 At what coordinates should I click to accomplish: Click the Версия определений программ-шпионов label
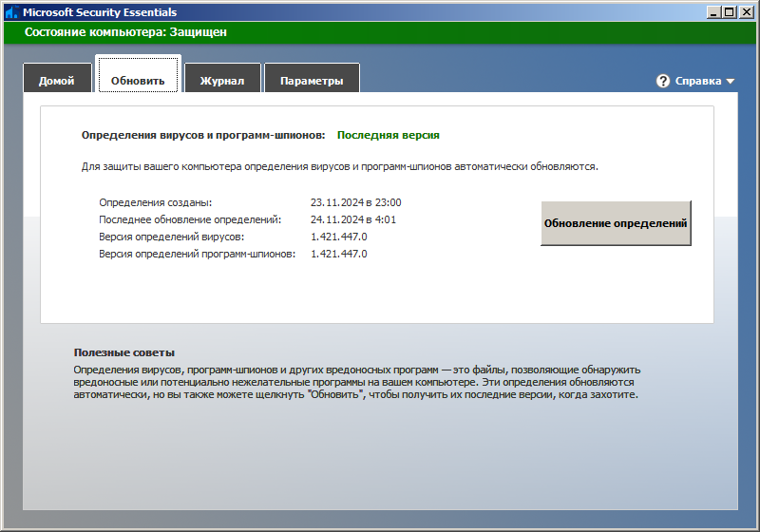tap(198, 254)
